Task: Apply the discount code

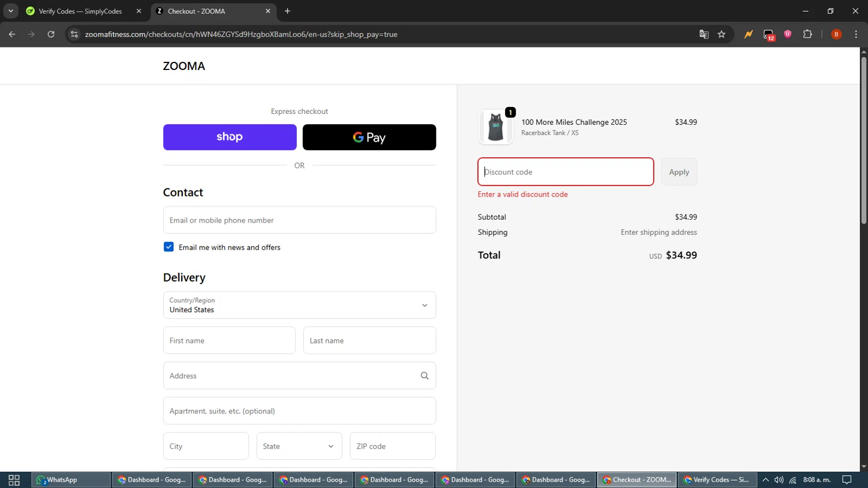Action: point(679,172)
